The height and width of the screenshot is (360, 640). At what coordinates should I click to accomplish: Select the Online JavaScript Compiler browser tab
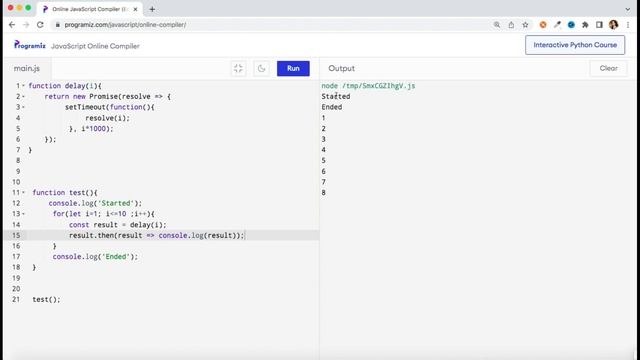(90, 9)
